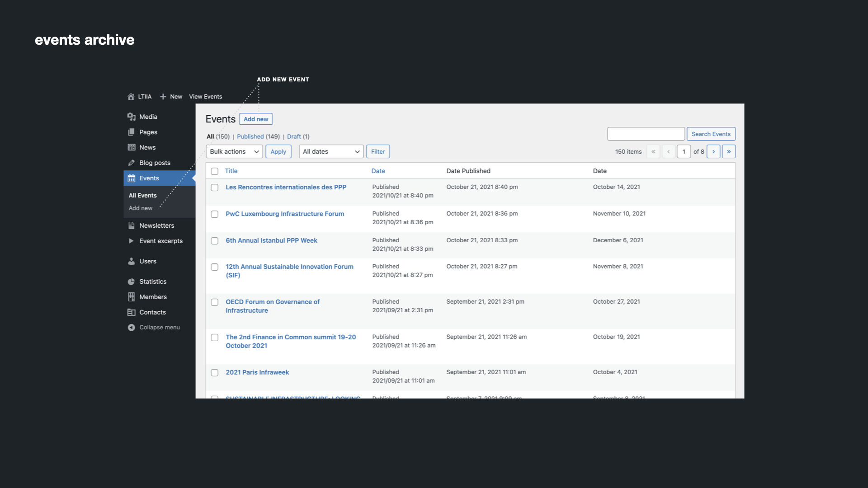Click the events search input field
Screen dimensions: 868x488
(646, 134)
